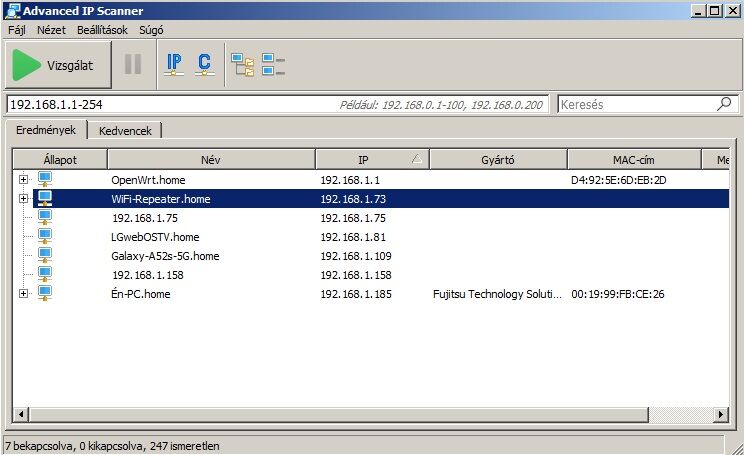Click the expand all tree icon
The height and width of the screenshot is (455, 744).
pyautogui.click(x=242, y=65)
